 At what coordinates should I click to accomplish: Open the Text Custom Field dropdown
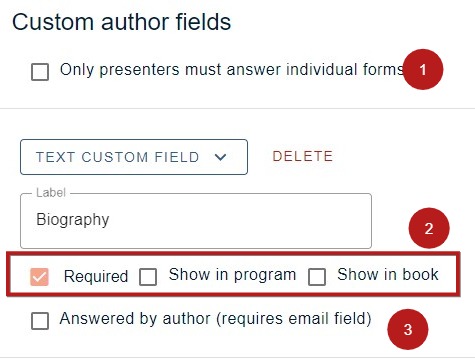pyautogui.click(x=134, y=157)
